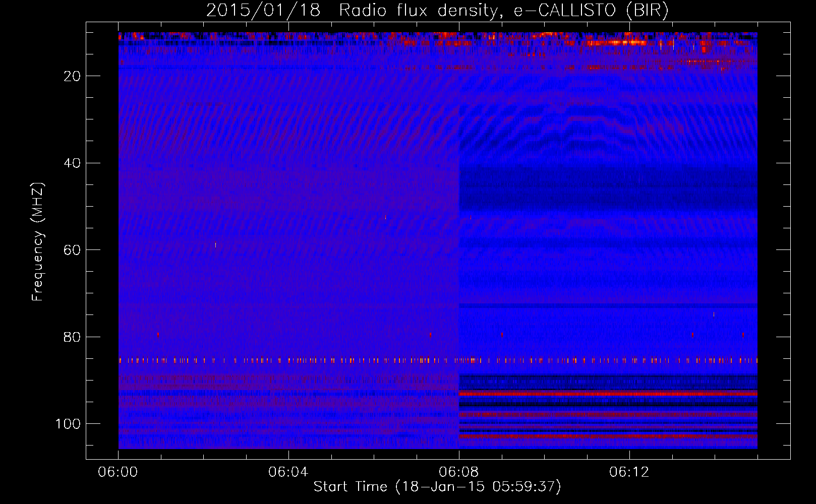
Task: Click the '80' frequency tick label
Action: (73, 337)
